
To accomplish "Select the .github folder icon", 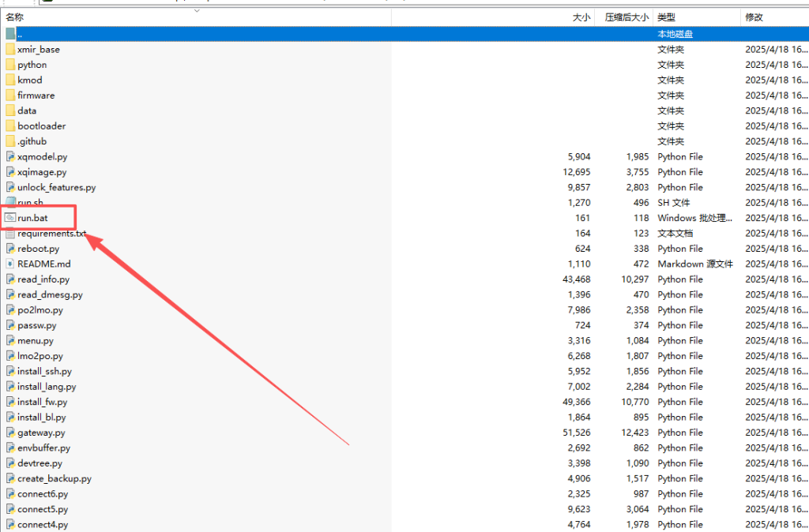I will [10, 141].
